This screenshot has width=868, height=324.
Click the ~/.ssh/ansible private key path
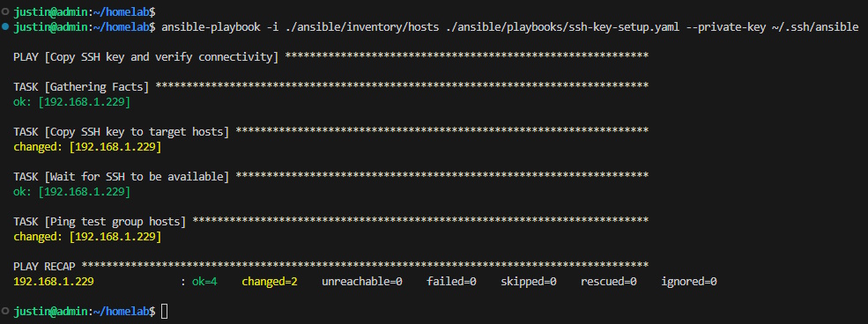click(815, 26)
